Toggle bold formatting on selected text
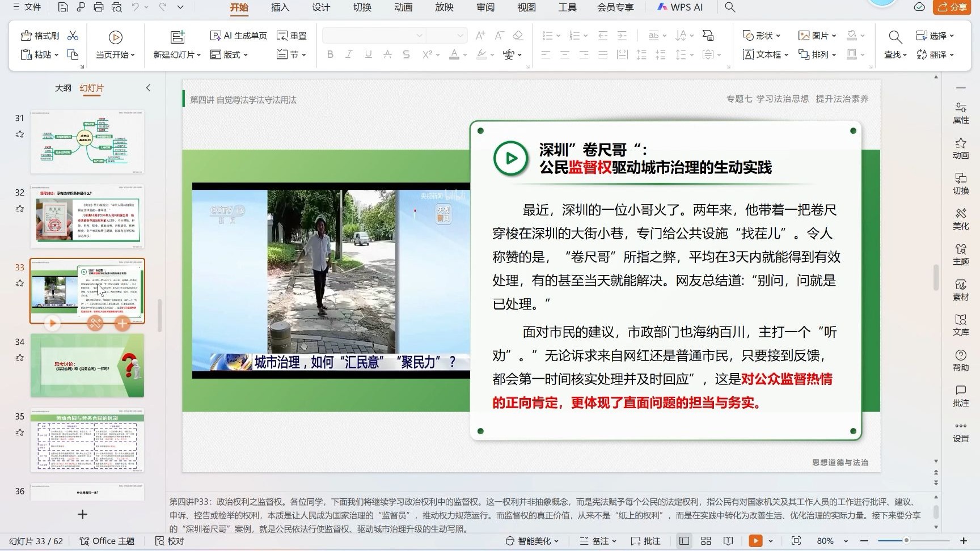This screenshot has width=980, height=551. (x=330, y=54)
